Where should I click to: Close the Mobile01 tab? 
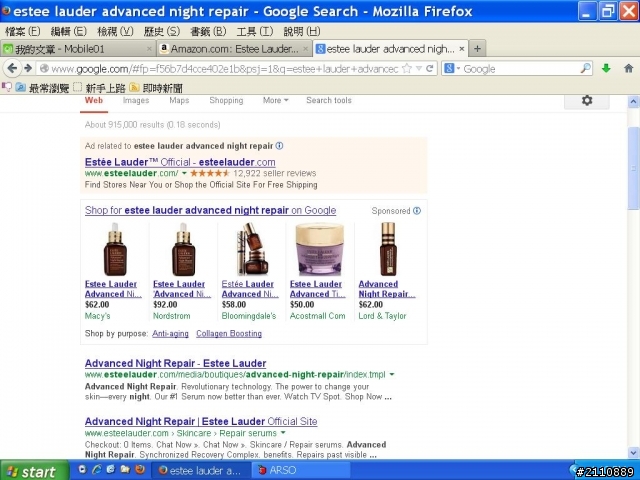[x=149, y=49]
